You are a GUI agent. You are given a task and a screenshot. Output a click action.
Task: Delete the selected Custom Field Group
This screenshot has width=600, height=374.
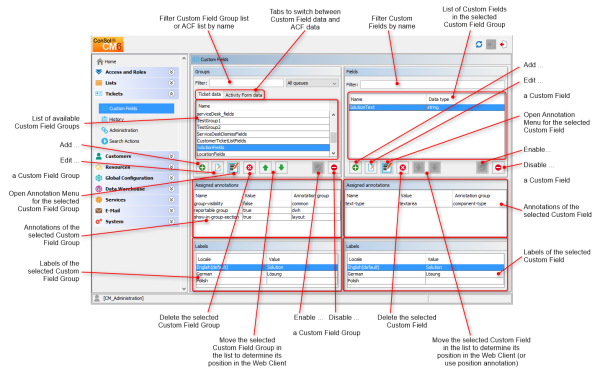pos(249,168)
